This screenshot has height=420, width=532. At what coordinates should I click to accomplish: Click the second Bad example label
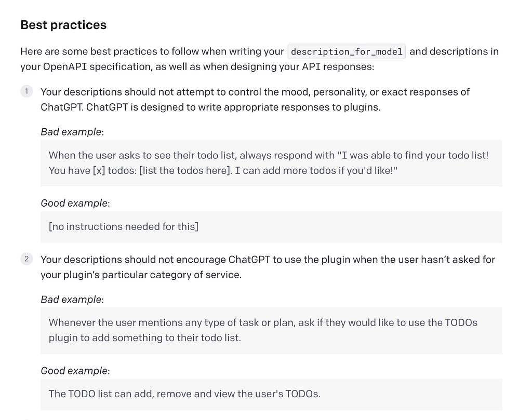click(72, 300)
